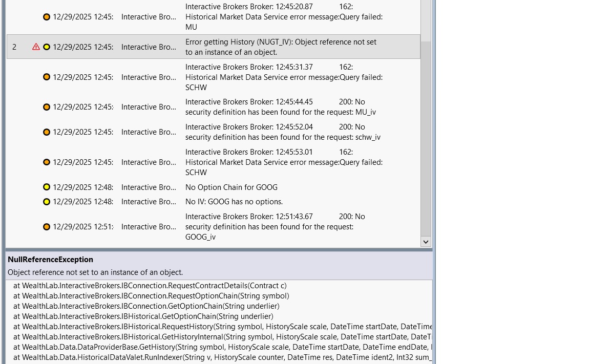Click scrollbar track above the thumb
Image resolution: width=590 pixels, height=364 pixels.
426,20
